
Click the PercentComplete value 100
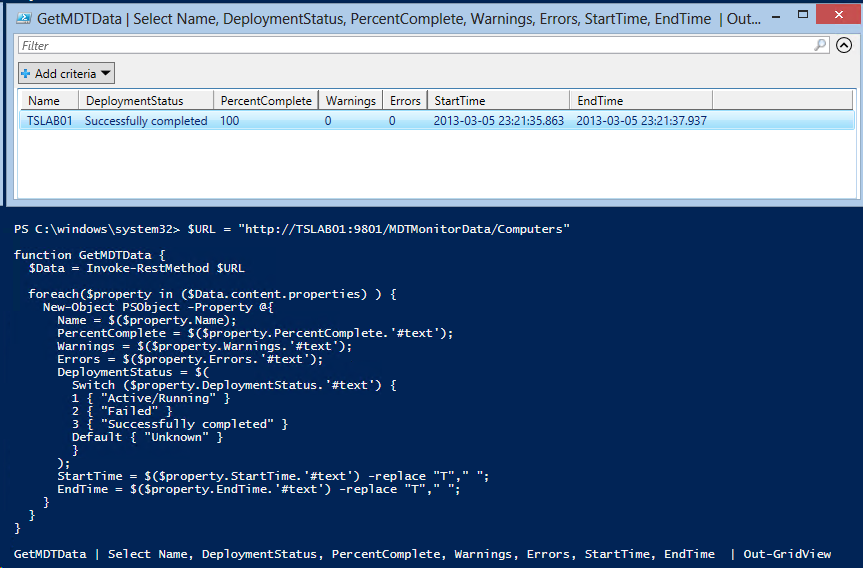click(231, 121)
